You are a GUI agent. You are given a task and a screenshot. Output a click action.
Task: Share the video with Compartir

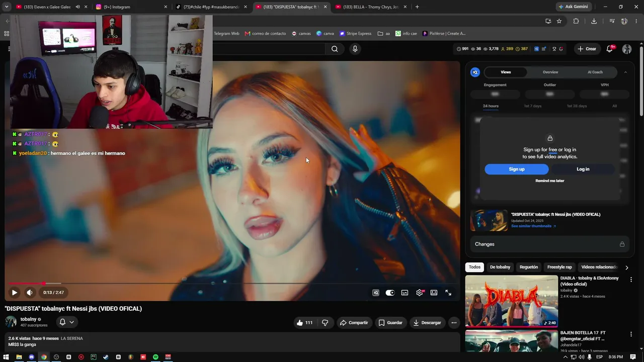[x=354, y=323]
